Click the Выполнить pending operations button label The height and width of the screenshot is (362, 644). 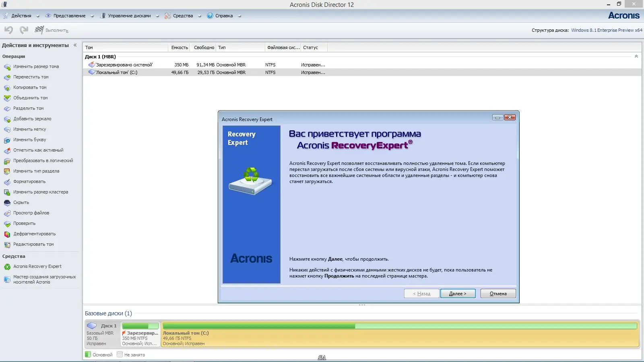(57, 31)
